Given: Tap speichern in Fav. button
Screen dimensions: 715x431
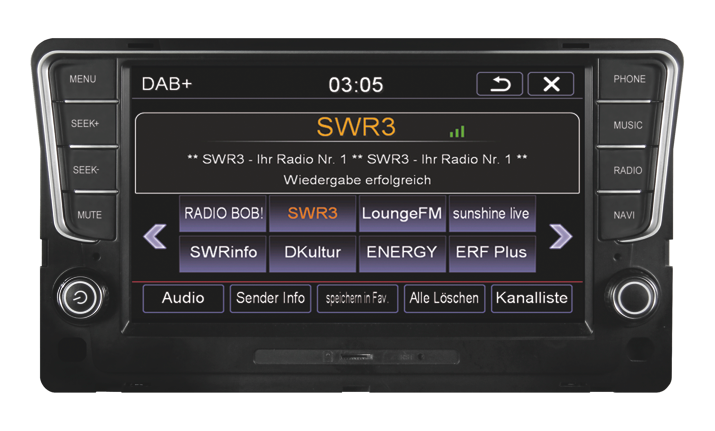Looking at the screenshot, I should coord(358,298).
